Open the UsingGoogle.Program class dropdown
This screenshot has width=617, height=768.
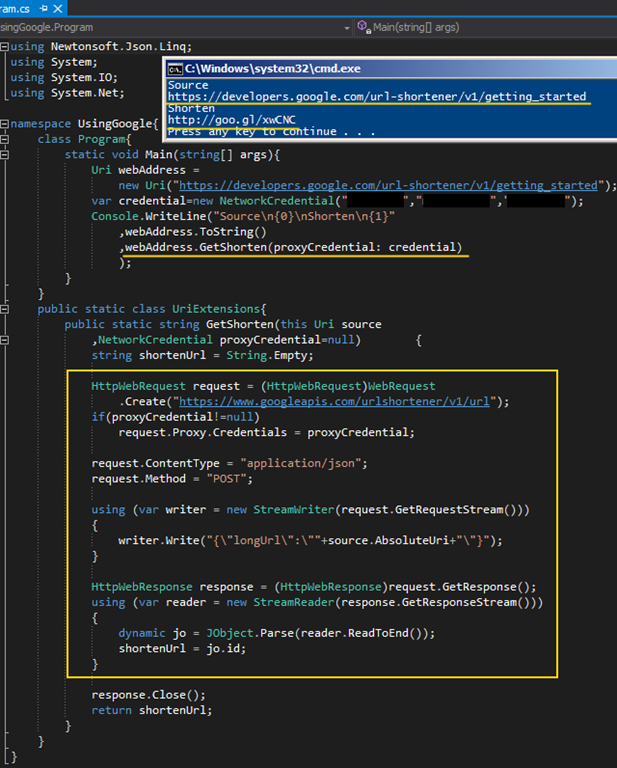346,27
